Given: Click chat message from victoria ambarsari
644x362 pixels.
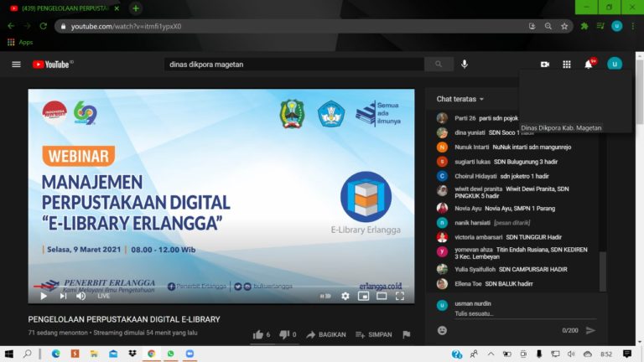Looking at the screenshot, I should [x=533, y=237].
